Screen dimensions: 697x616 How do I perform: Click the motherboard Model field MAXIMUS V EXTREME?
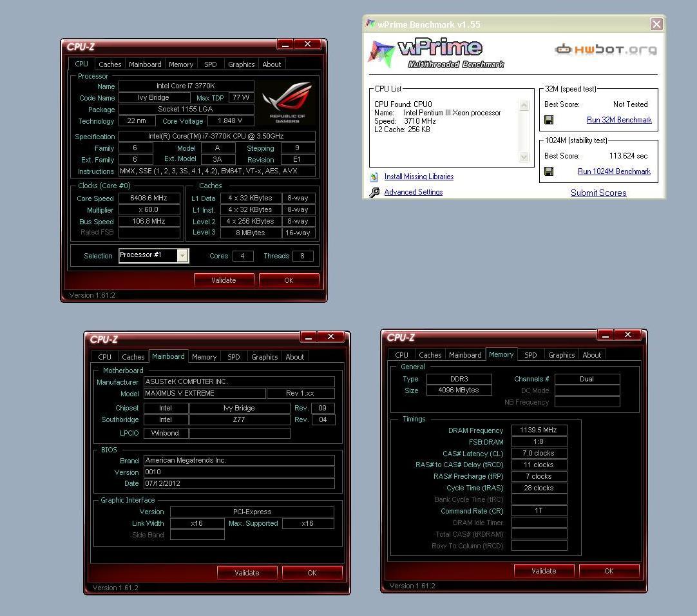click(x=204, y=393)
